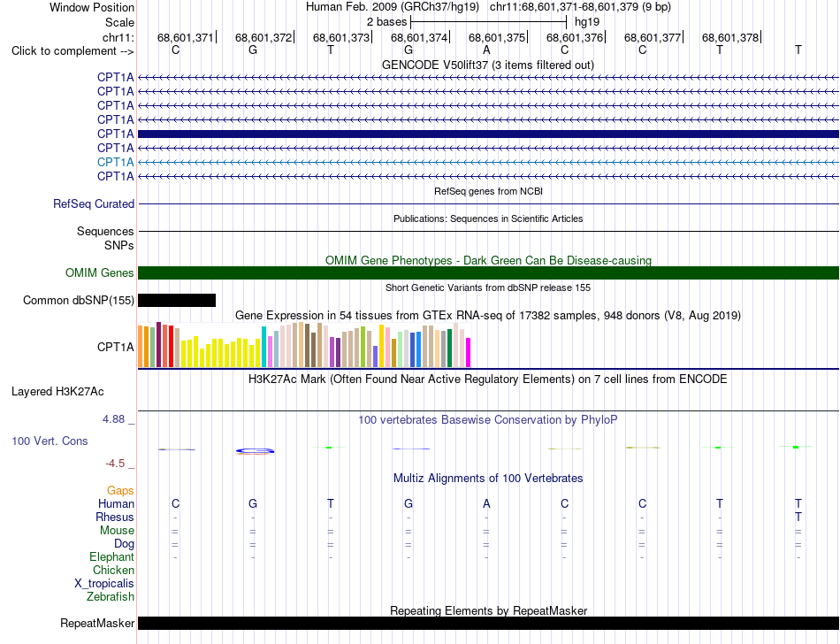Viewport: 840px width, 644px height.
Task: Click the Rhesus T base in alignment
Action: click(x=798, y=517)
